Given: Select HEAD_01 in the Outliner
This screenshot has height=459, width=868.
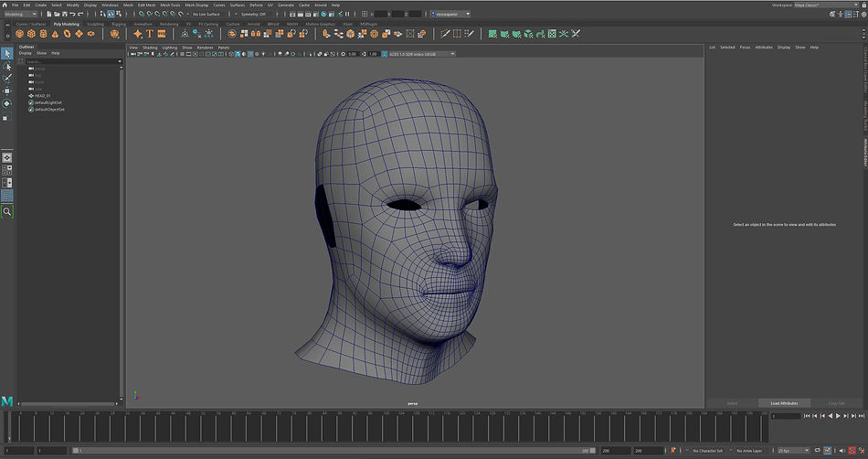Looking at the screenshot, I should click(x=43, y=96).
